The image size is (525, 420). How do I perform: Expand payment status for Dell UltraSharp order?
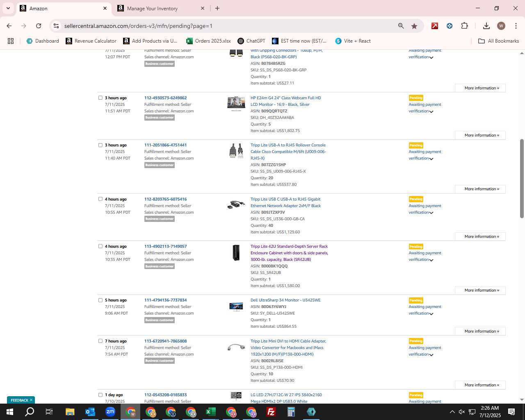click(x=431, y=314)
